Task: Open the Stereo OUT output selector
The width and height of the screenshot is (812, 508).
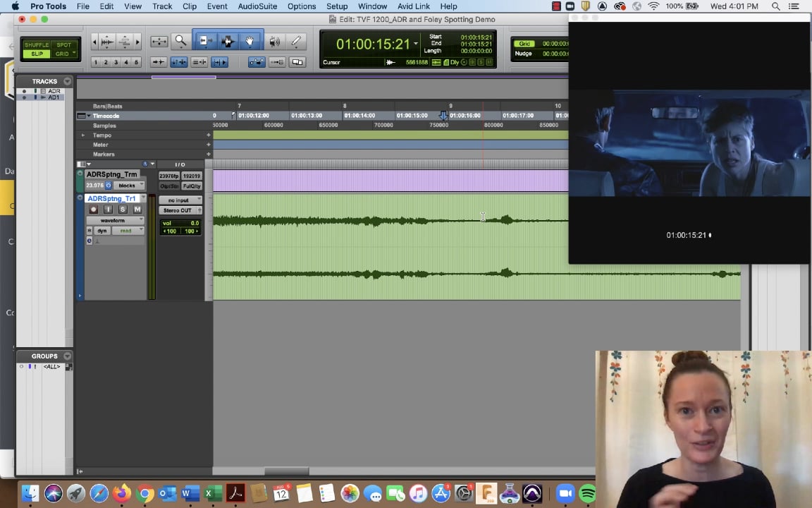Action: pyautogui.click(x=178, y=210)
